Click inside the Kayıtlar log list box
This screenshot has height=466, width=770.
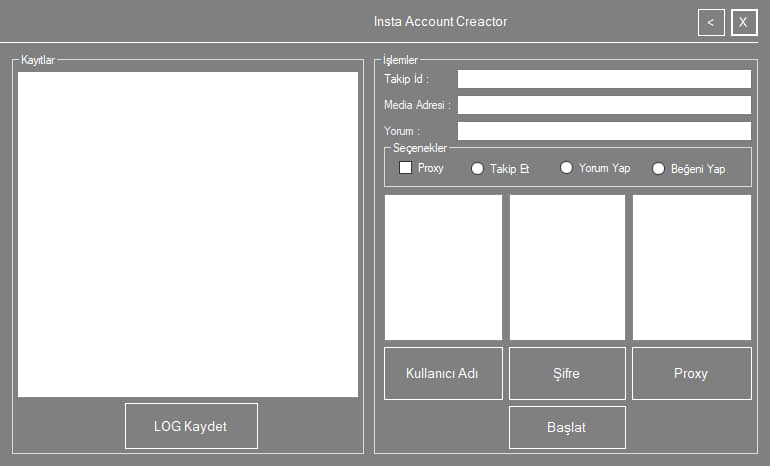click(188, 235)
